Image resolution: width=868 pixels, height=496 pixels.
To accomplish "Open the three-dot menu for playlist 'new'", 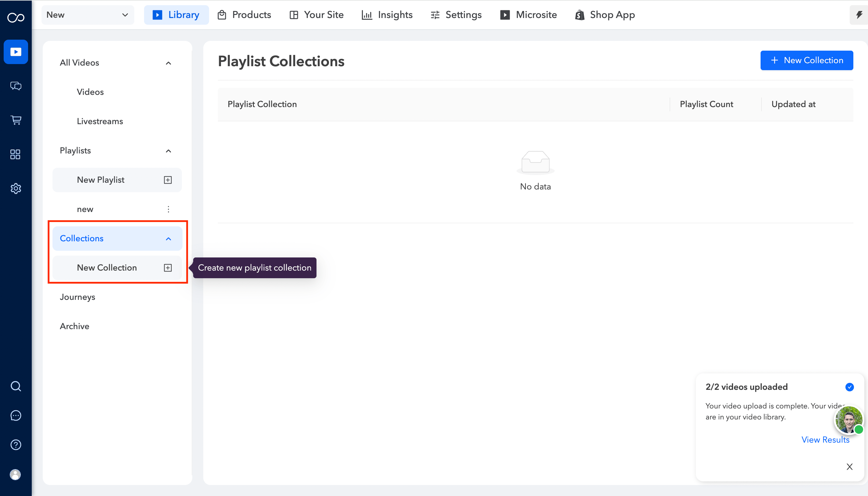I will coord(168,209).
